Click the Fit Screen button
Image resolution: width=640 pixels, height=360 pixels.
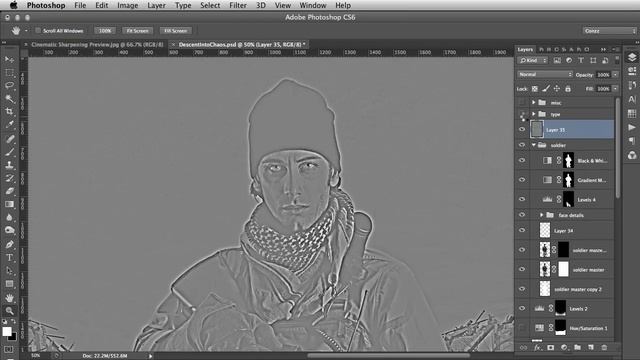pos(137,31)
